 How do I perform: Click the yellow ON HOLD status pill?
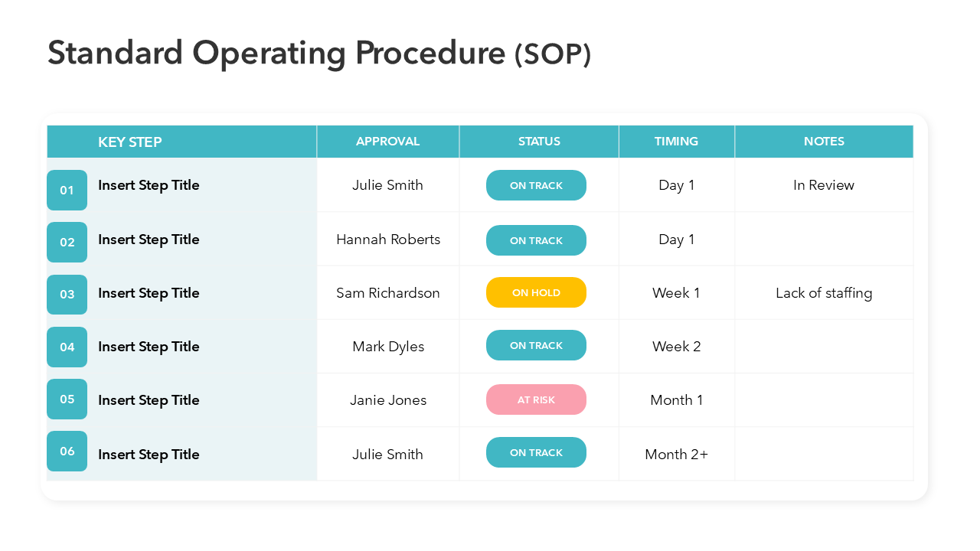tap(536, 292)
